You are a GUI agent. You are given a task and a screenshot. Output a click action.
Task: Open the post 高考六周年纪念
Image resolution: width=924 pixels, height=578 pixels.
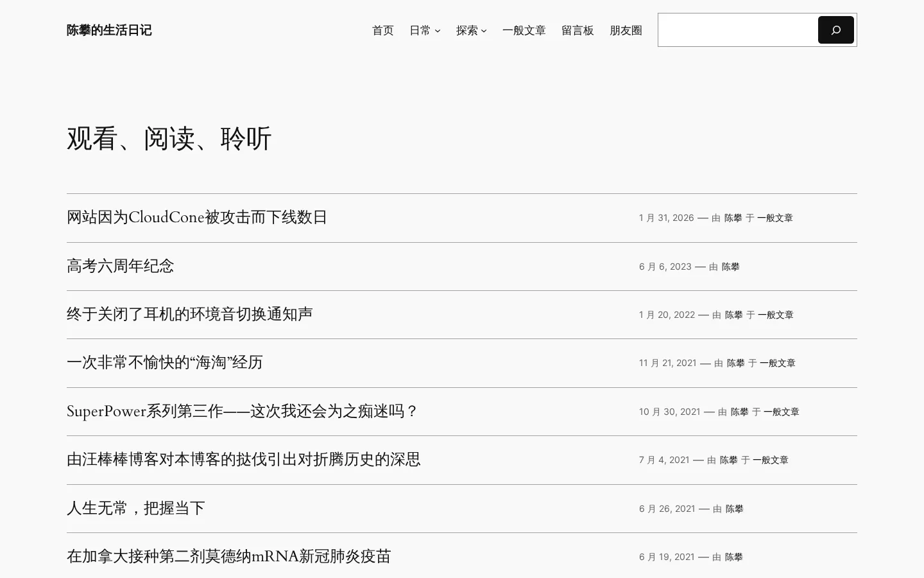point(121,266)
